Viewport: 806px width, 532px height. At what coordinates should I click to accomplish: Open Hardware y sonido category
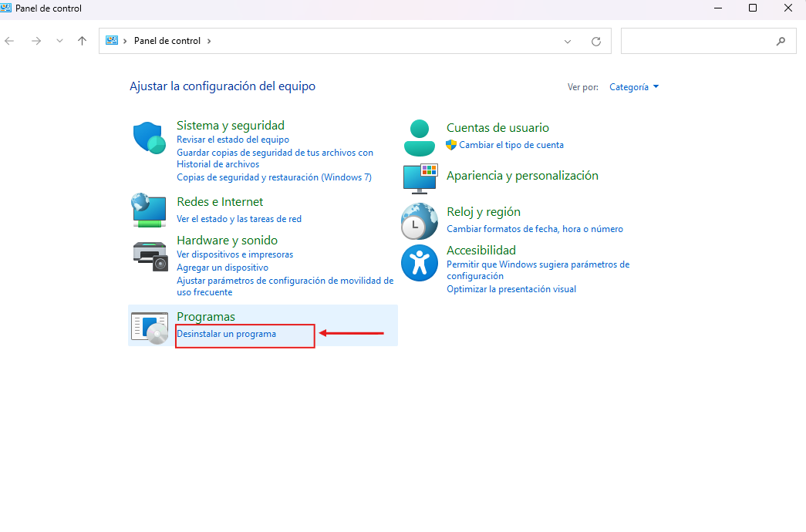click(x=228, y=240)
